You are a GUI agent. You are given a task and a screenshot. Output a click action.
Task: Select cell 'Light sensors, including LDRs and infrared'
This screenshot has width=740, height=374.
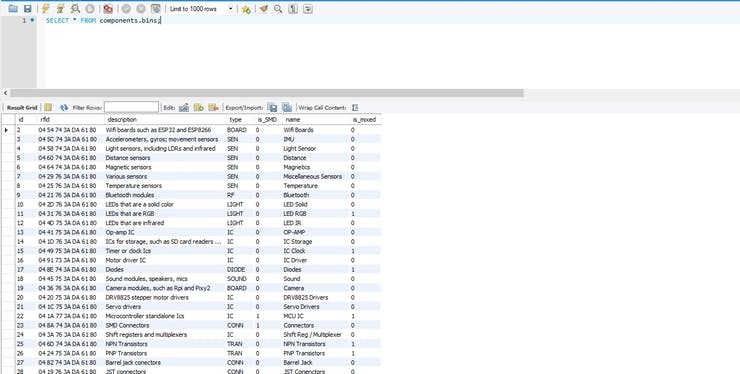coord(165,148)
